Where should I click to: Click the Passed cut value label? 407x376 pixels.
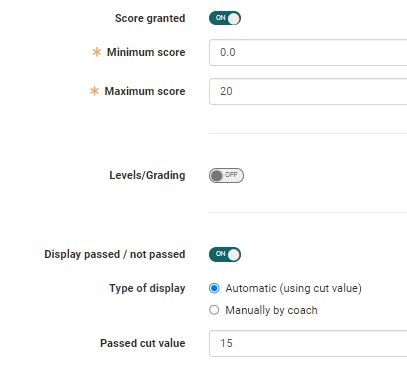point(143,343)
